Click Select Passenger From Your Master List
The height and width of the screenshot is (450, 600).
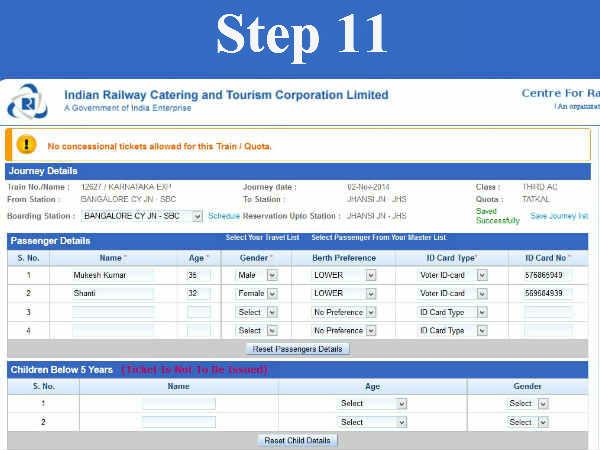[378, 238]
